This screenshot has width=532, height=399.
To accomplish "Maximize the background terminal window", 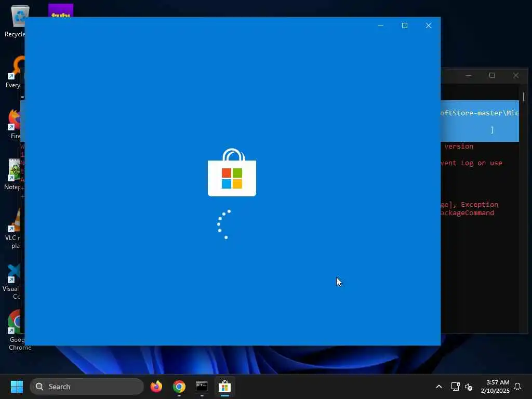I will [492, 76].
